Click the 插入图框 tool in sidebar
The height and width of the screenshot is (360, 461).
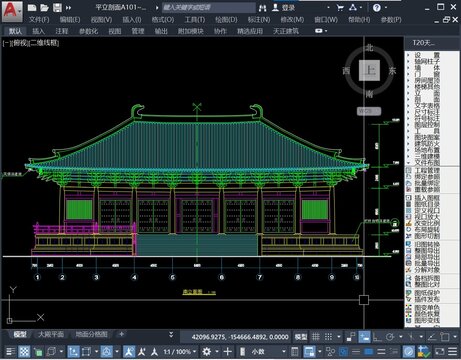423,198
